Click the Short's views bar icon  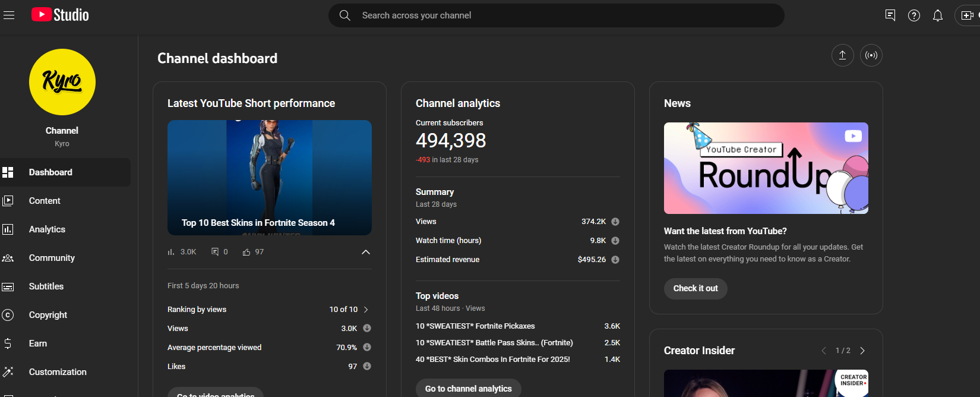click(x=171, y=252)
